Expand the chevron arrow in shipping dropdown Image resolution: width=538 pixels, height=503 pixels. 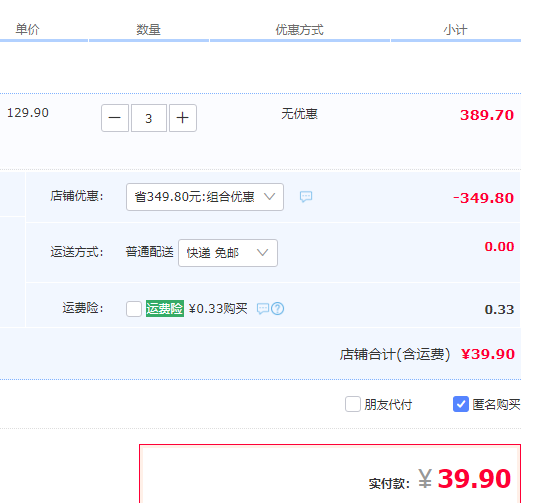coord(262,253)
